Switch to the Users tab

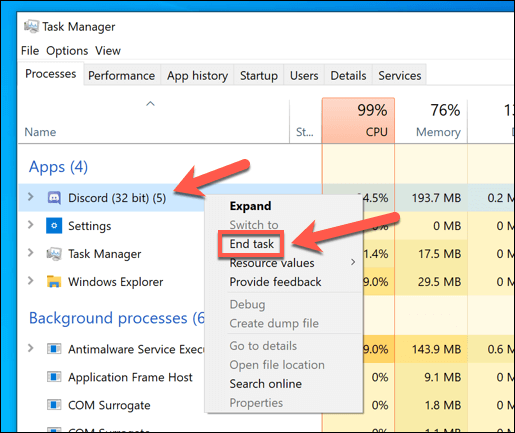(x=304, y=76)
